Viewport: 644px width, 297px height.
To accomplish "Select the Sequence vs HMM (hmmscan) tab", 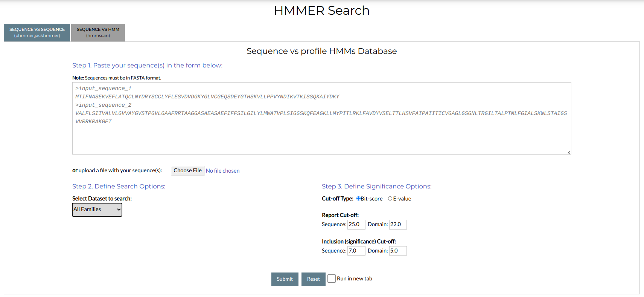I will (x=98, y=32).
